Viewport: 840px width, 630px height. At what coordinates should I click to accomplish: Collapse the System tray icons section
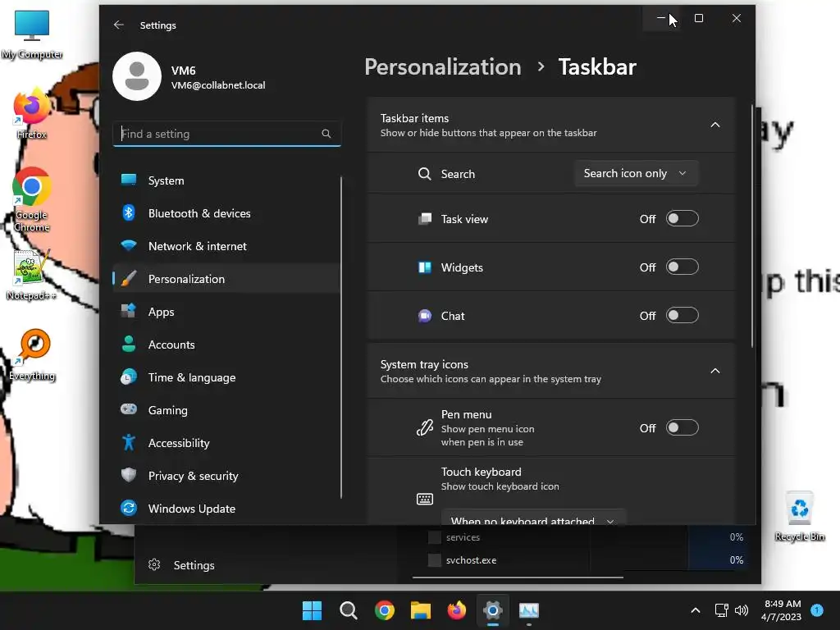(x=714, y=371)
